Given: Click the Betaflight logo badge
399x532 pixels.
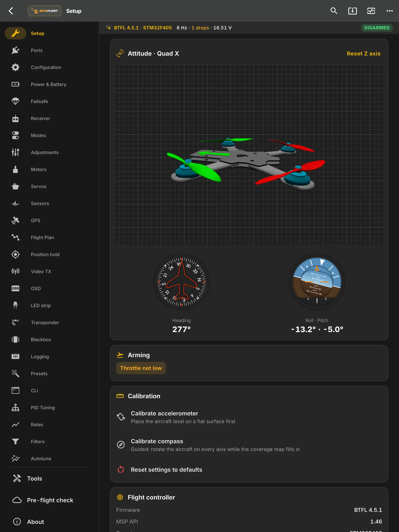Looking at the screenshot, I should (x=45, y=11).
